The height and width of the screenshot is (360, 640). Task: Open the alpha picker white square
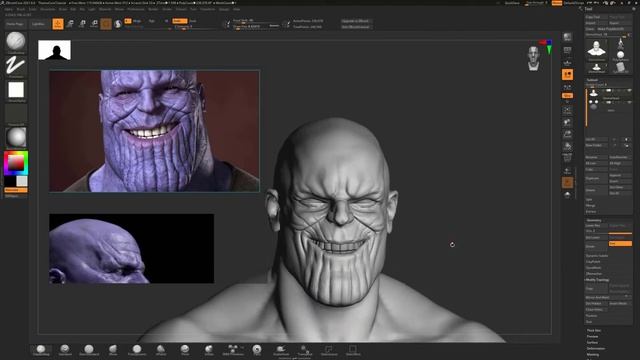16,90
